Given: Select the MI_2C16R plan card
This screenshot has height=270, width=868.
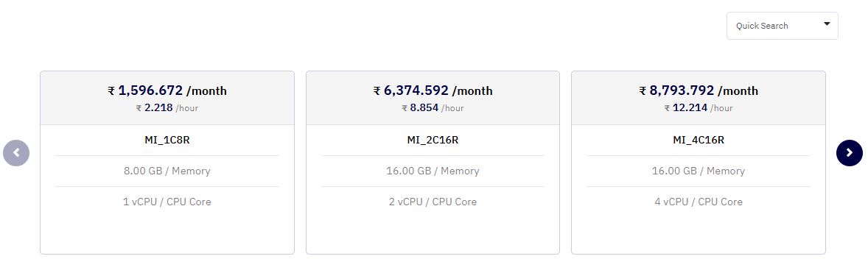Looking at the screenshot, I should click(x=433, y=163).
